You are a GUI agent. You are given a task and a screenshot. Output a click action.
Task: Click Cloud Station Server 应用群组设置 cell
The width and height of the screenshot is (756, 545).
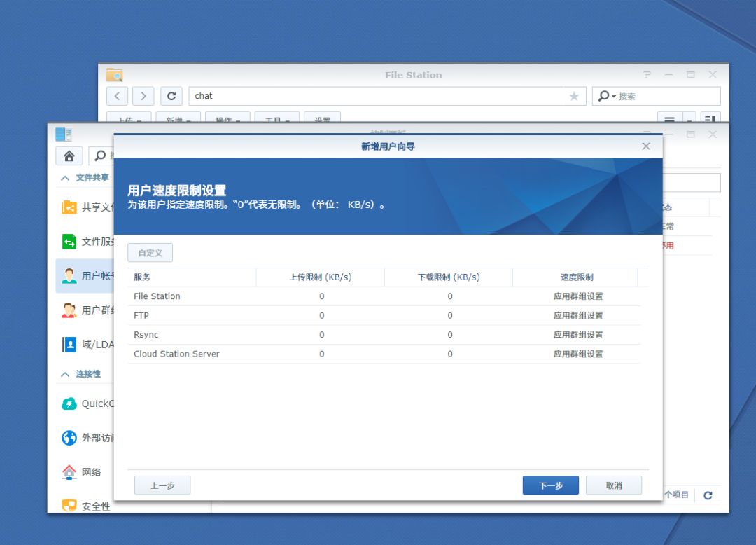coord(578,354)
